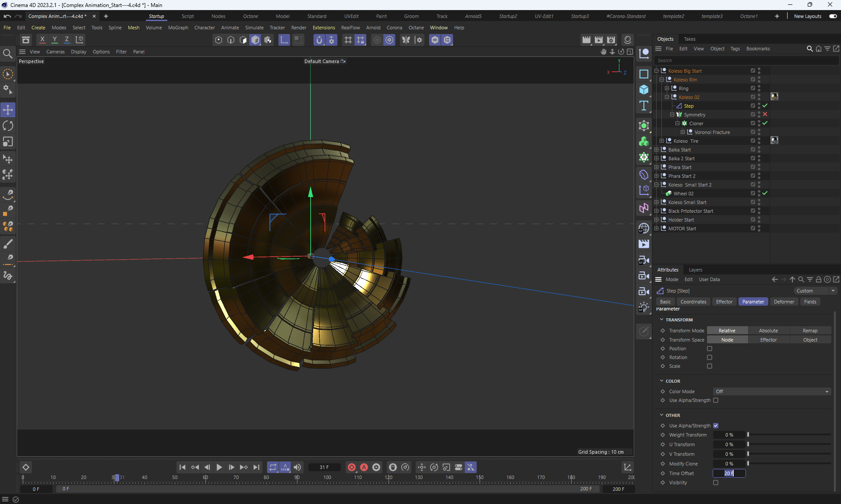Open the Color Mode dropdown
This screenshot has width=841, height=504.
point(772,391)
